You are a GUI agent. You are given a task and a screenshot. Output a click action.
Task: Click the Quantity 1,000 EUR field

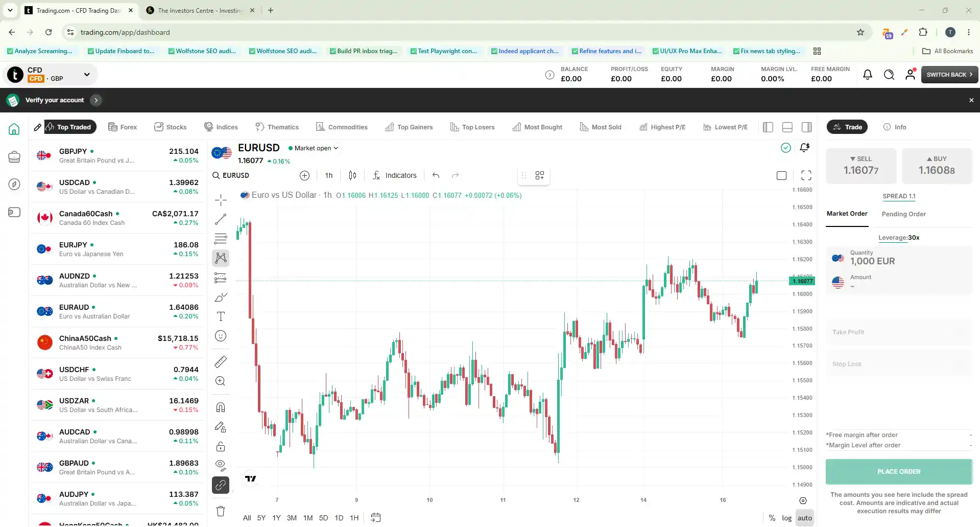coord(899,258)
